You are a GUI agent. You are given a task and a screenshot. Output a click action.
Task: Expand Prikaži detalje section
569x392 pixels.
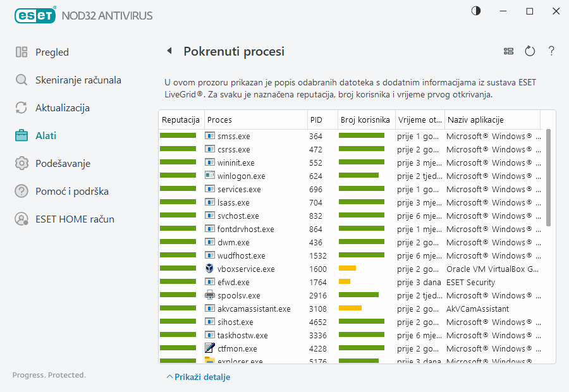tap(198, 377)
